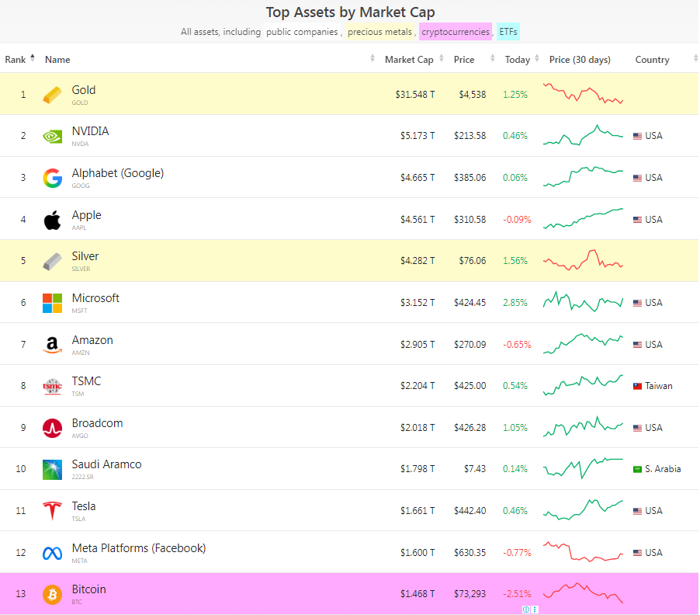Select the ETFs filter tag
This screenshot has width=700, height=615.
coord(508,32)
